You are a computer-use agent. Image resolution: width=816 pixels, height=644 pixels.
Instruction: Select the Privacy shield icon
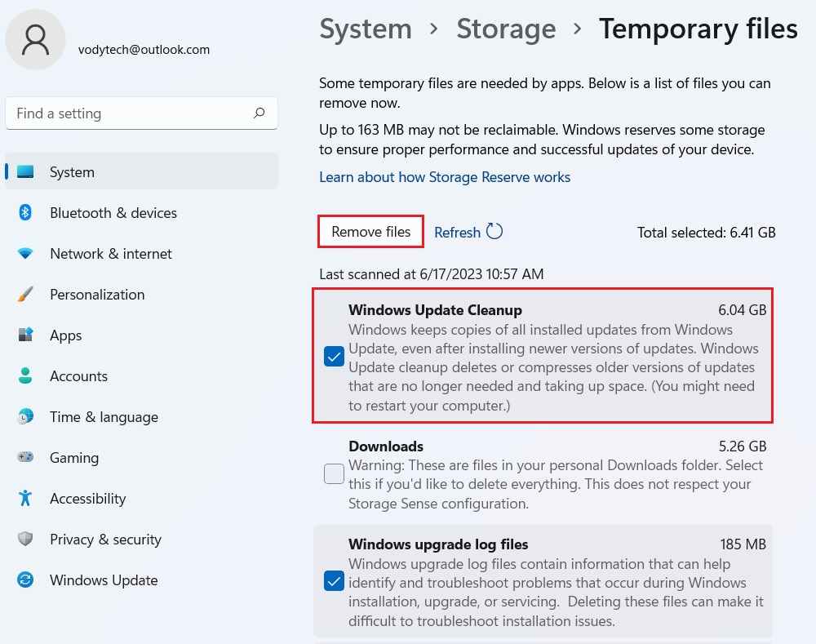click(25, 539)
